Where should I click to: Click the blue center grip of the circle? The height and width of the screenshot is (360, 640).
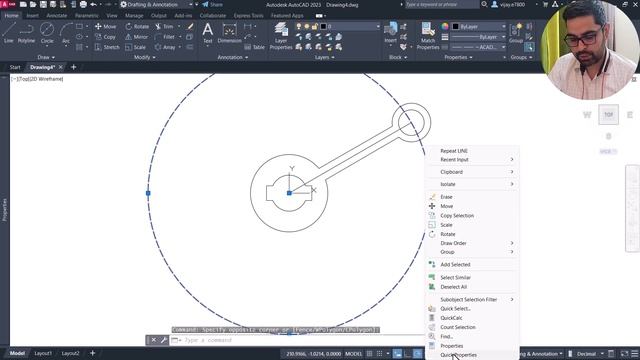[289, 193]
